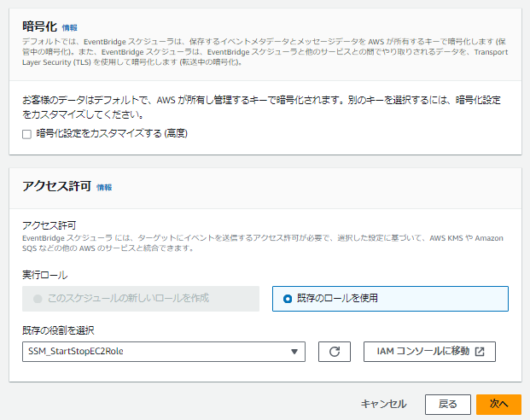The height and width of the screenshot is (420, 530).
Task: Open IAM コンソールに移動 button
Action: coord(429,352)
